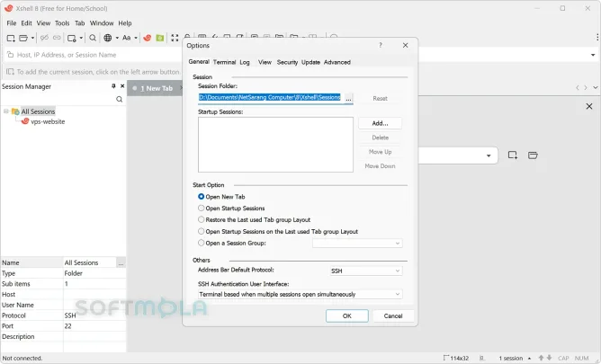
Task: Open the Window menu
Action: point(102,23)
